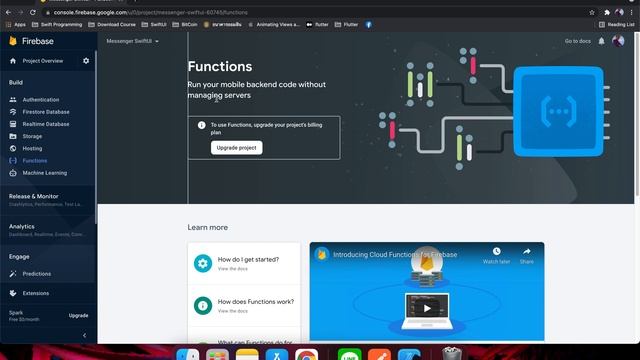Expand Release & Monitor section

pyautogui.click(x=48, y=200)
